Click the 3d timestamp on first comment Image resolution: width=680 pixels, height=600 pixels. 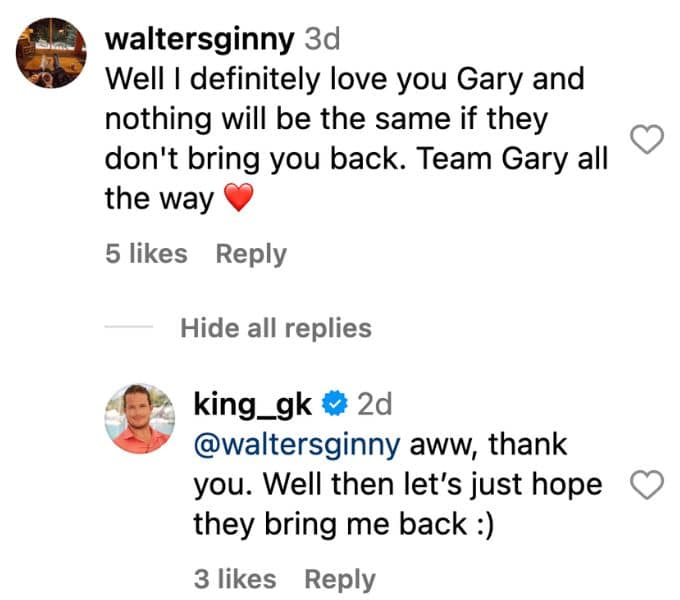(x=322, y=39)
